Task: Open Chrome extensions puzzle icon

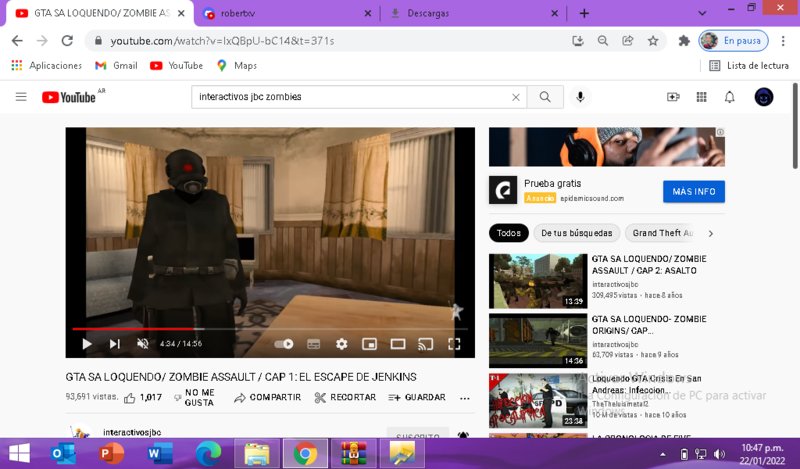Action: (684, 41)
